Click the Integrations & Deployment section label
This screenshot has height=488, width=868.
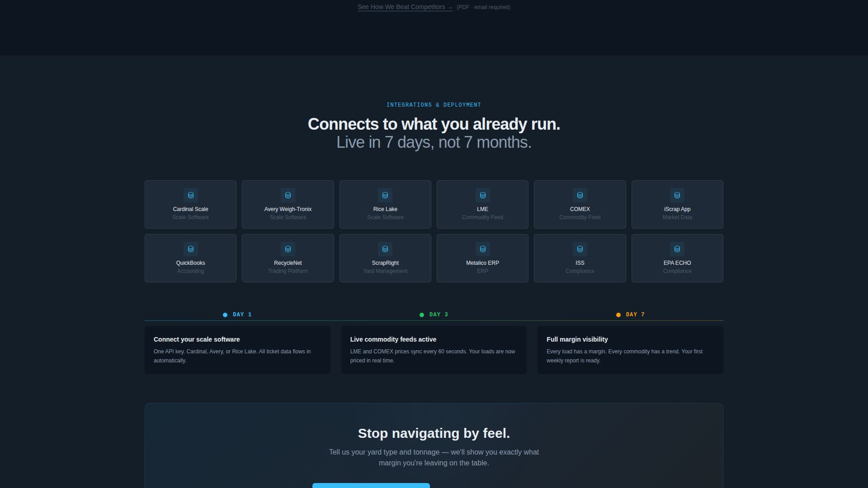click(434, 105)
